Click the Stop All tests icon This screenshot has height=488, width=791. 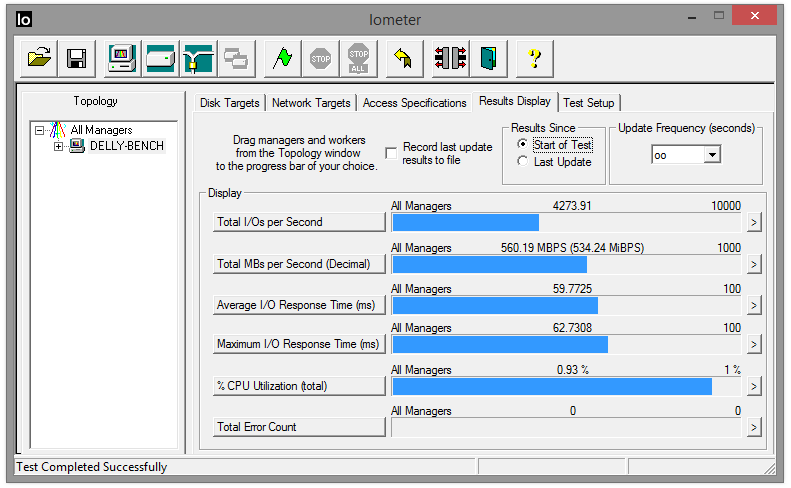pyautogui.click(x=358, y=59)
